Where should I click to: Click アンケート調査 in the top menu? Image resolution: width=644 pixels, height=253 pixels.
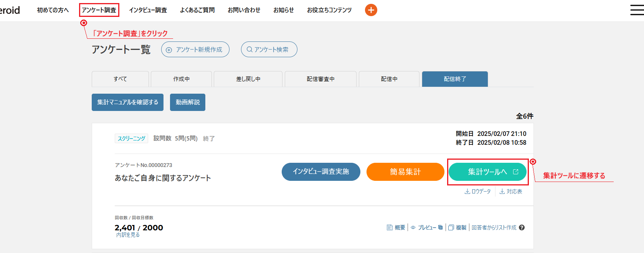pyautogui.click(x=99, y=10)
